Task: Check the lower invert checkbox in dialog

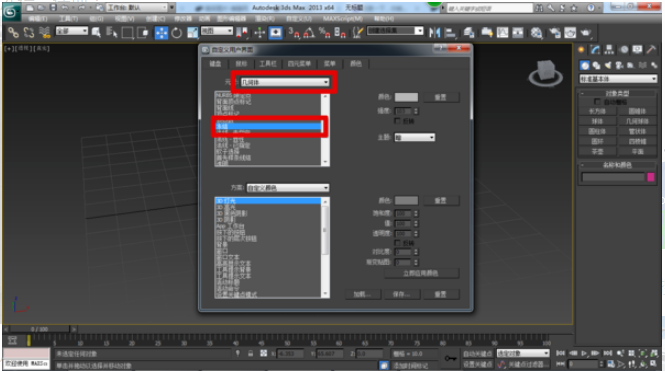Action: 397,243
